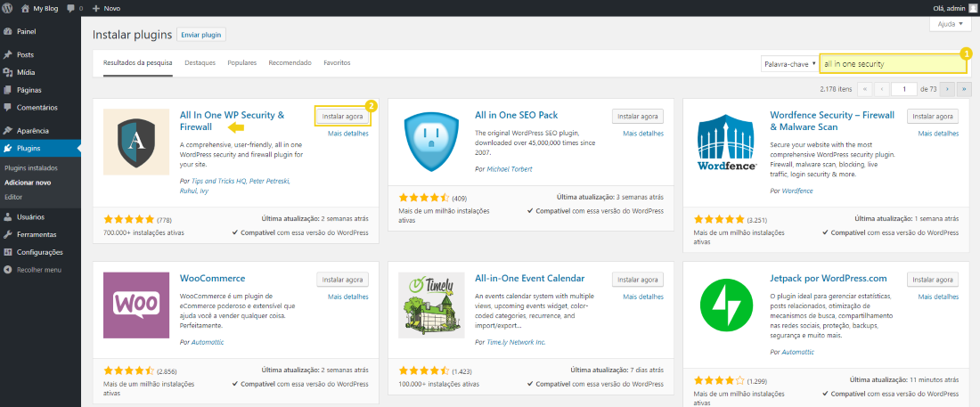Install All In One WP Security & Firewall
Screen dimensions: 980x407
(342, 117)
